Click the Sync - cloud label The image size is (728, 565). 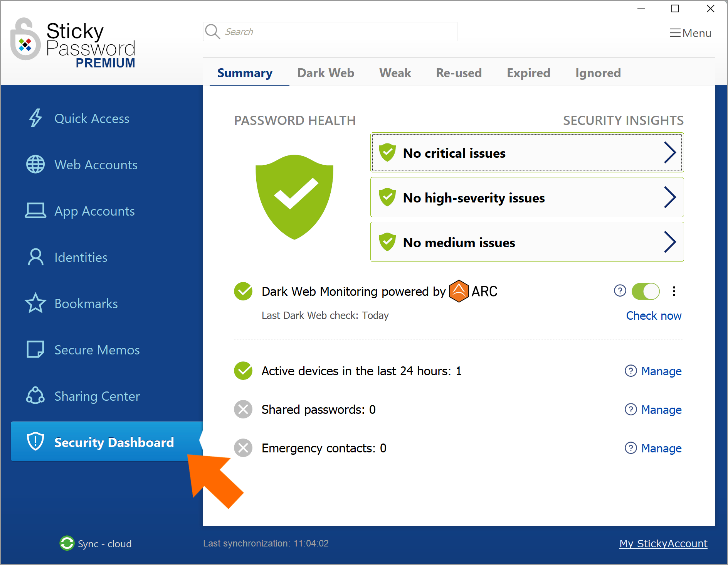click(104, 544)
